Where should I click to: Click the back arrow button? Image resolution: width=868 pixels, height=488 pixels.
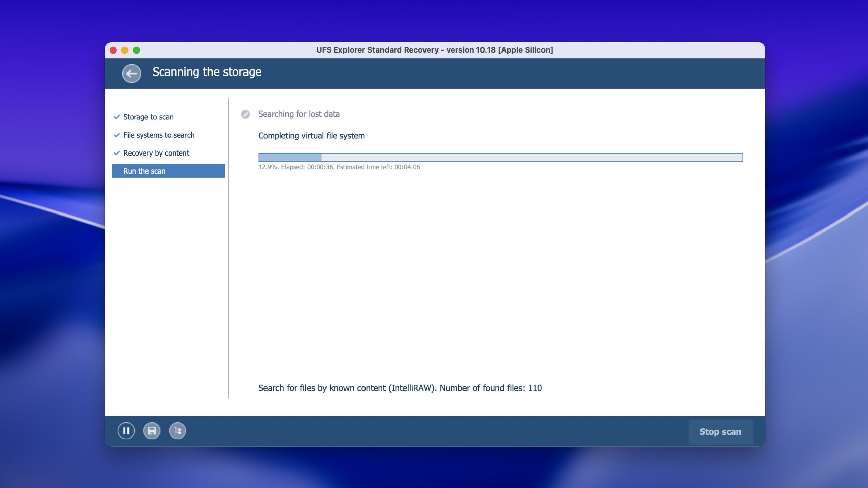pyautogui.click(x=132, y=73)
